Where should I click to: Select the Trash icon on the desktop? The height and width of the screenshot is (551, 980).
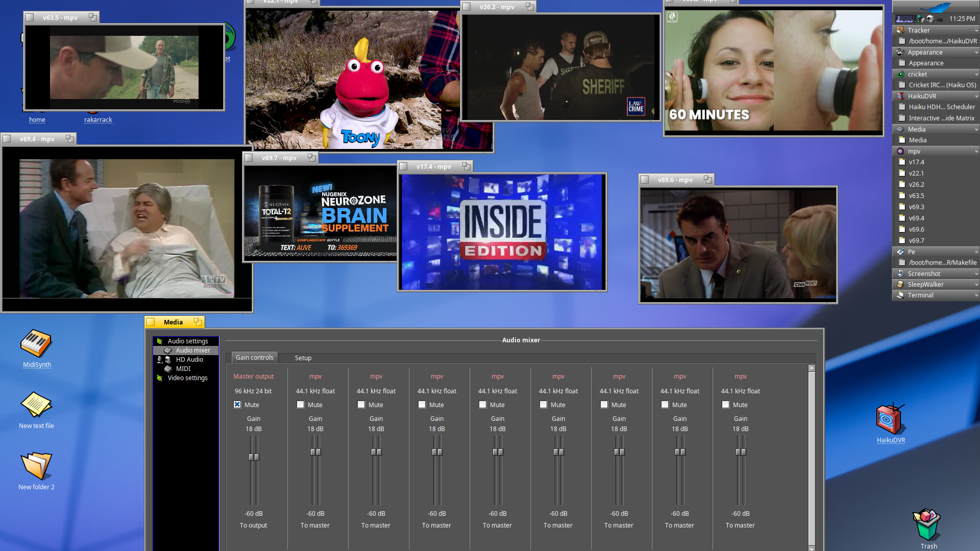click(927, 524)
